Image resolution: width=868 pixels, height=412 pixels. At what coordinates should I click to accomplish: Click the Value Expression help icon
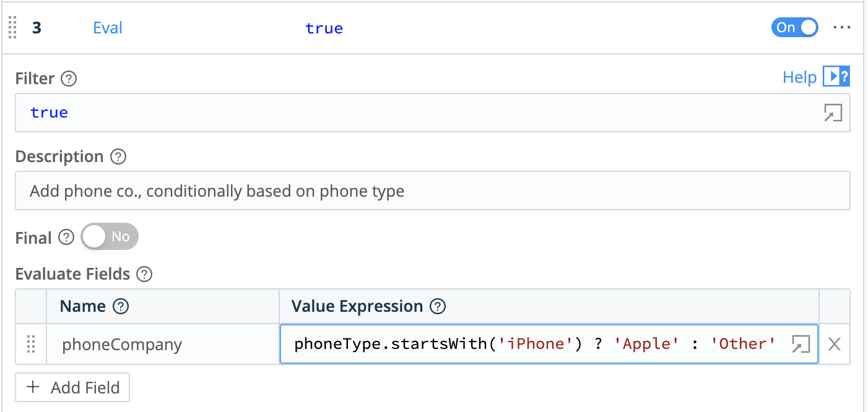(438, 306)
